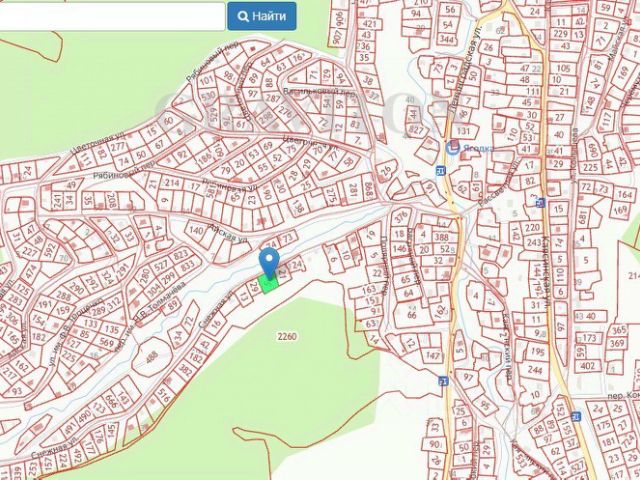Select parcel 140 on Айская ул.
The image size is (640, 480).
click(198, 231)
